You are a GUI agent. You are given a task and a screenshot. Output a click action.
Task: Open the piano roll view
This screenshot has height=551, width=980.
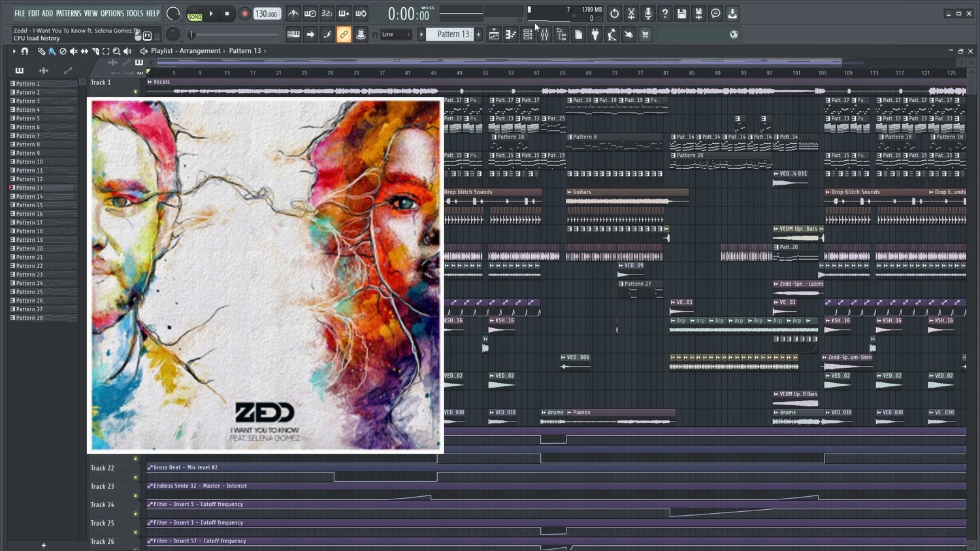(510, 35)
